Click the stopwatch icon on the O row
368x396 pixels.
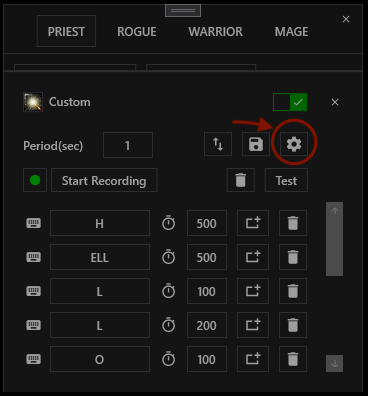[x=169, y=359]
